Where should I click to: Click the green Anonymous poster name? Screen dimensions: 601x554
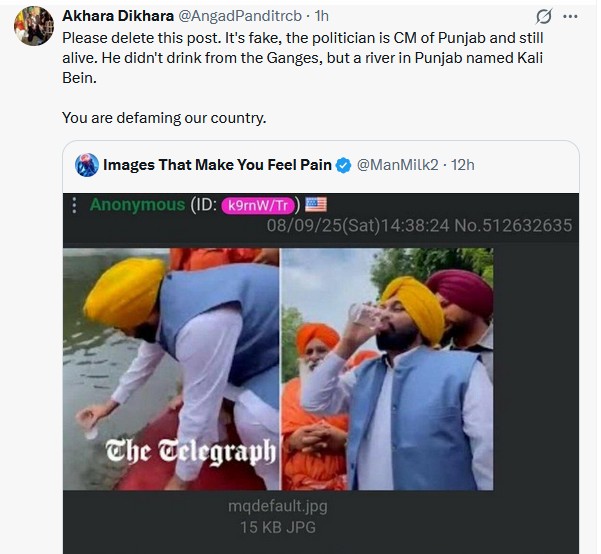(137, 205)
